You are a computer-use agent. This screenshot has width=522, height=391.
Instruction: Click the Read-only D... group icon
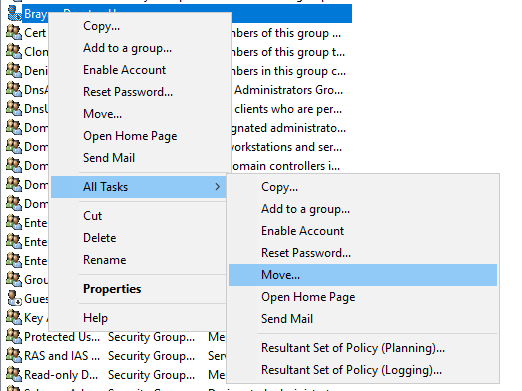14,374
